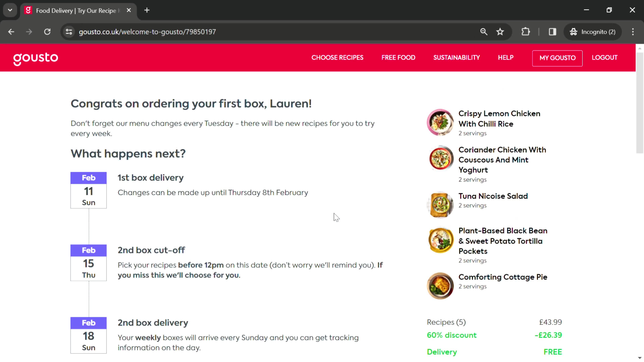Click the Plant-Based Black Bean dish thumbnail
The width and height of the screenshot is (644, 362).
441,241
